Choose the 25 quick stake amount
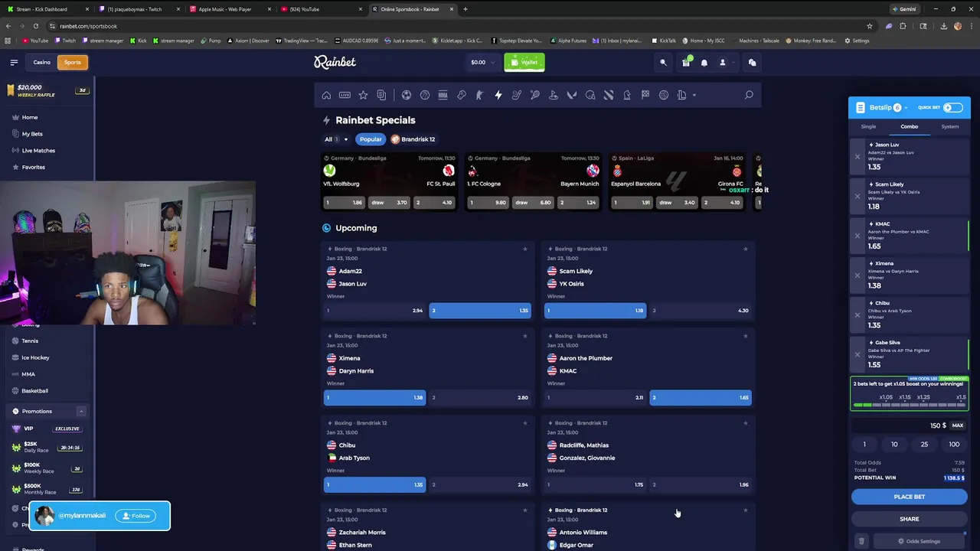Viewport: 980px width, 551px height. pyautogui.click(x=924, y=445)
